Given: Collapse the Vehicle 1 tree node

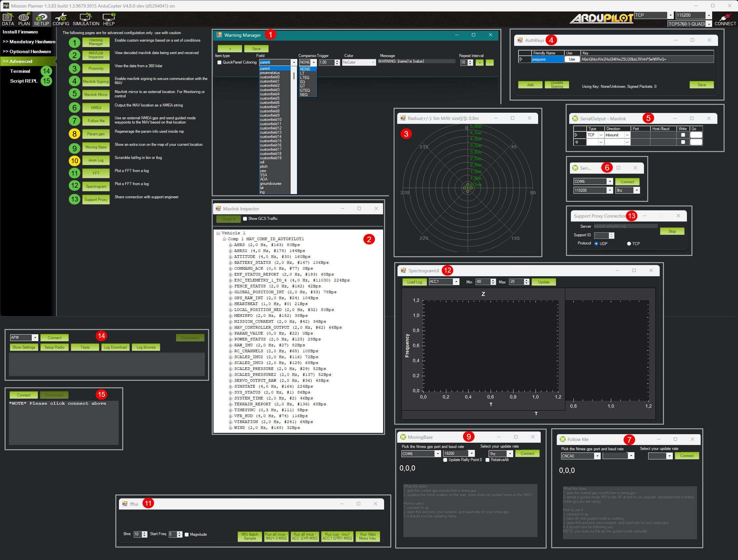Looking at the screenshot, I should pyautogui.click(x=218, y=233).
